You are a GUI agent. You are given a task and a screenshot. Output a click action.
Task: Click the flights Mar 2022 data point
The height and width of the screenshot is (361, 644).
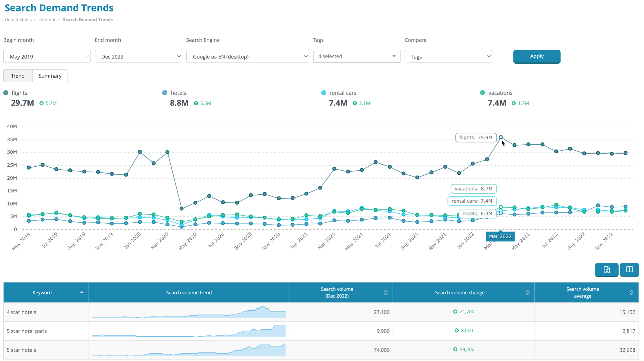[x=501, y=137]
